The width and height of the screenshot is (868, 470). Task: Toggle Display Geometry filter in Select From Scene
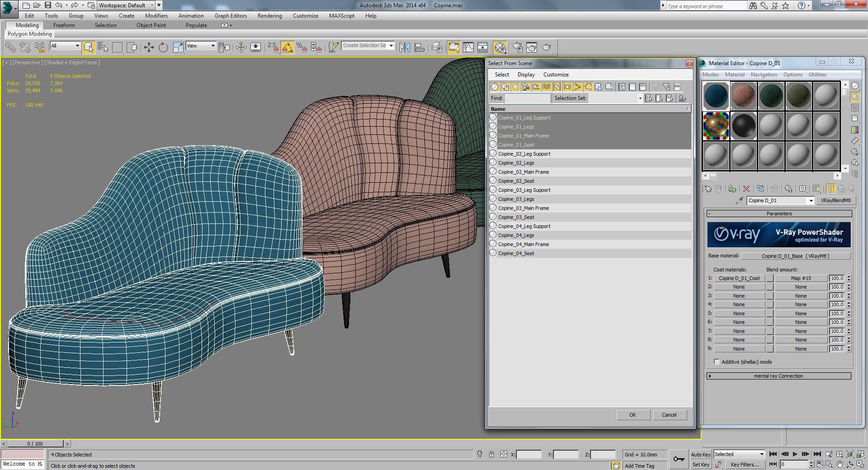click(x=495, y=87)
